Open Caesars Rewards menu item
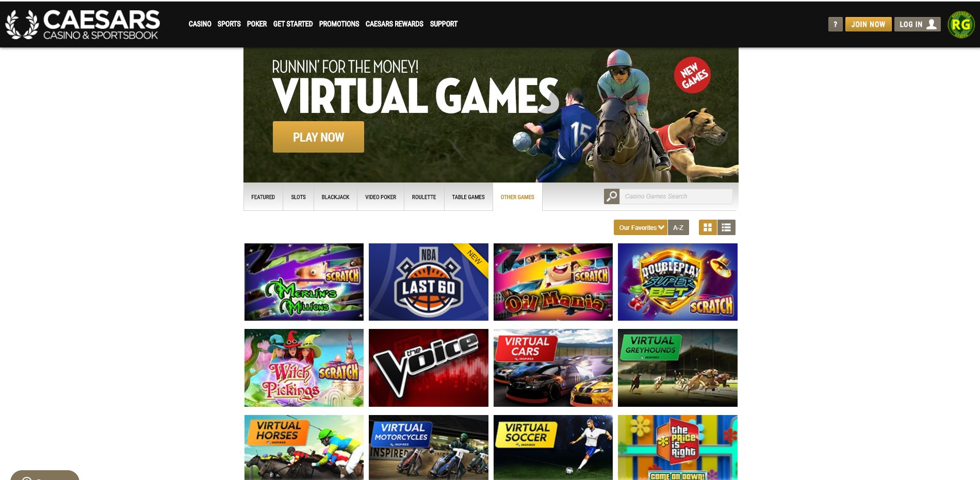 pos(395,24)
